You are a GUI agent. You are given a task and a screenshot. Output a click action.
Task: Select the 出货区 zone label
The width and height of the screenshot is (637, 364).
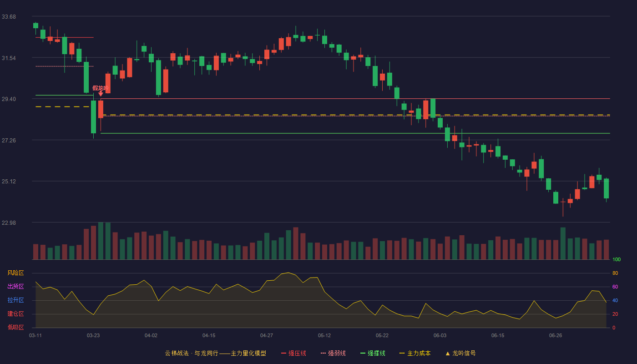(x=15, y=287)
